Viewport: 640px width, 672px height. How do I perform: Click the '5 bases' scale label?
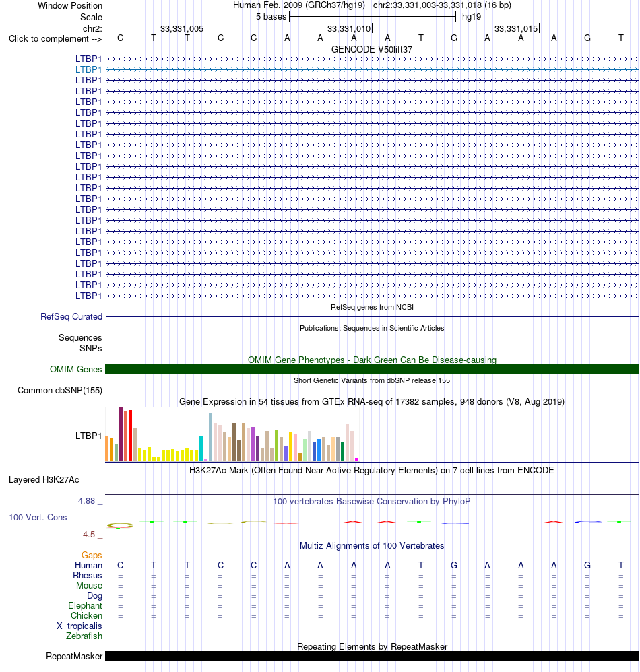pos(271,16)
